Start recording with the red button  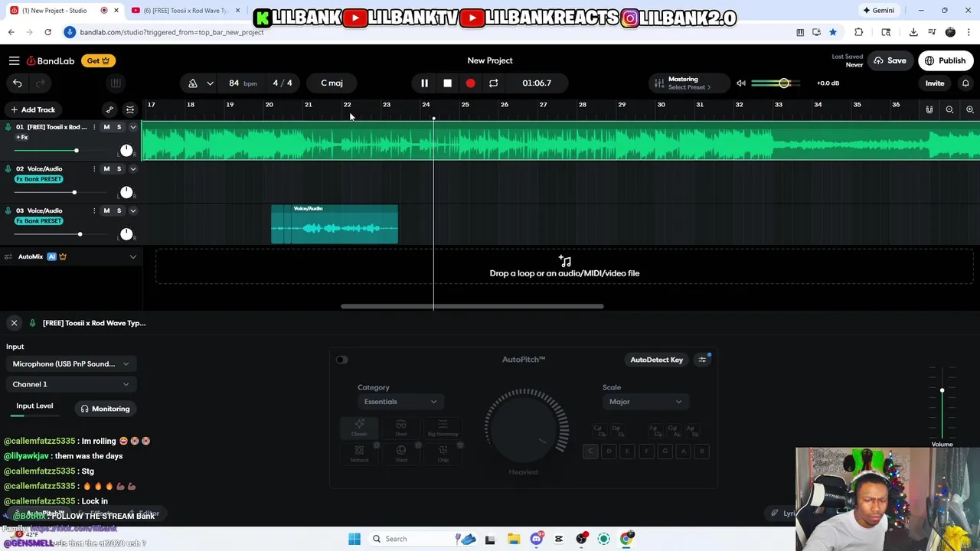(470, 83)
